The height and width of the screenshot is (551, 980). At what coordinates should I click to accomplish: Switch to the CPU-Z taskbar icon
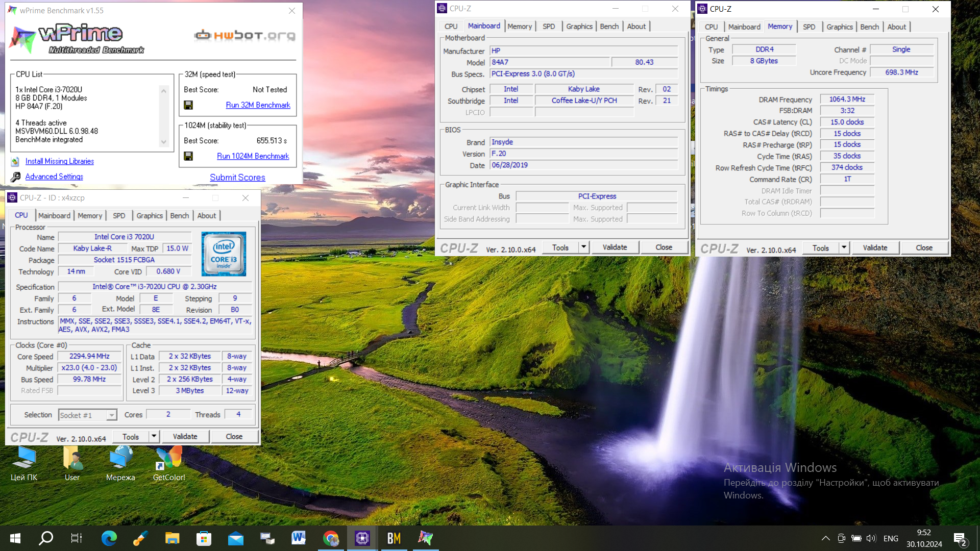[x=362, y=538]
